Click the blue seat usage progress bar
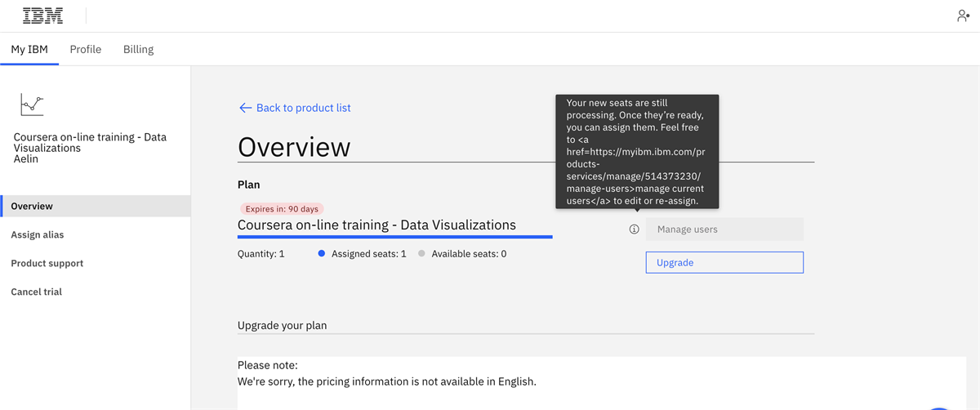 (x=394, y=237)
